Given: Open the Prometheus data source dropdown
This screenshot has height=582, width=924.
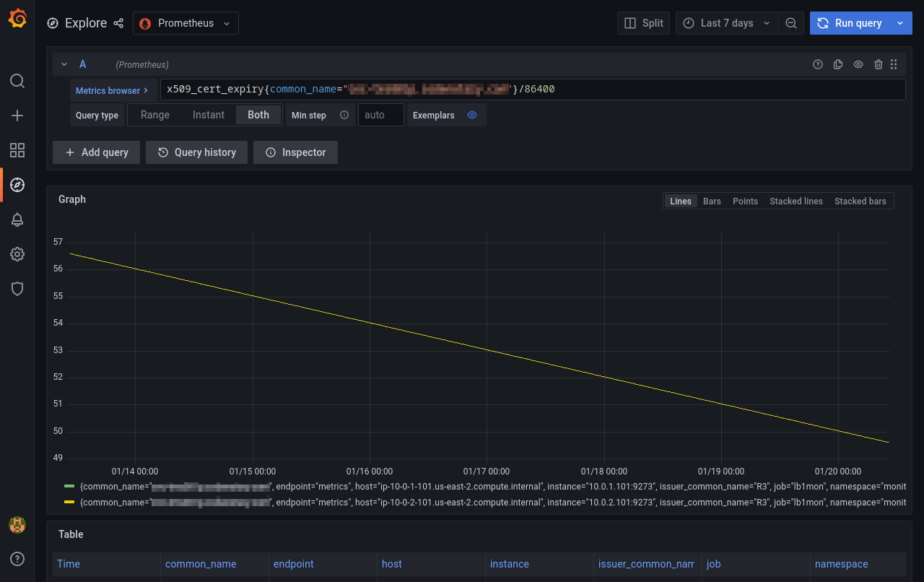Looking at the screenshot, I should pyautogui.click(x=186, y=23).
